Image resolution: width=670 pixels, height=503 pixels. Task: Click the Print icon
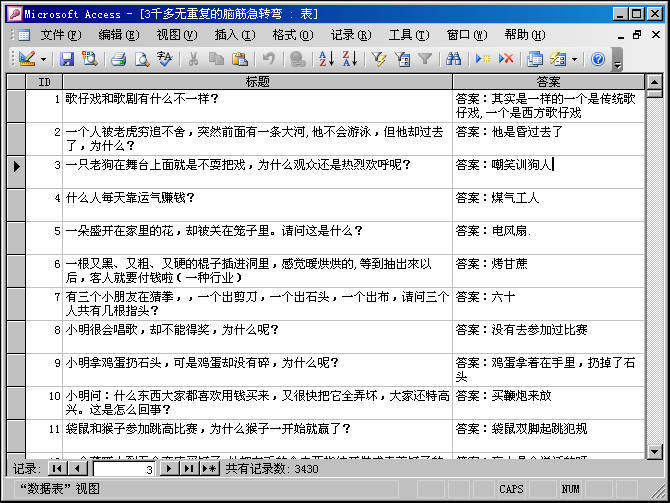coord(118,59)
